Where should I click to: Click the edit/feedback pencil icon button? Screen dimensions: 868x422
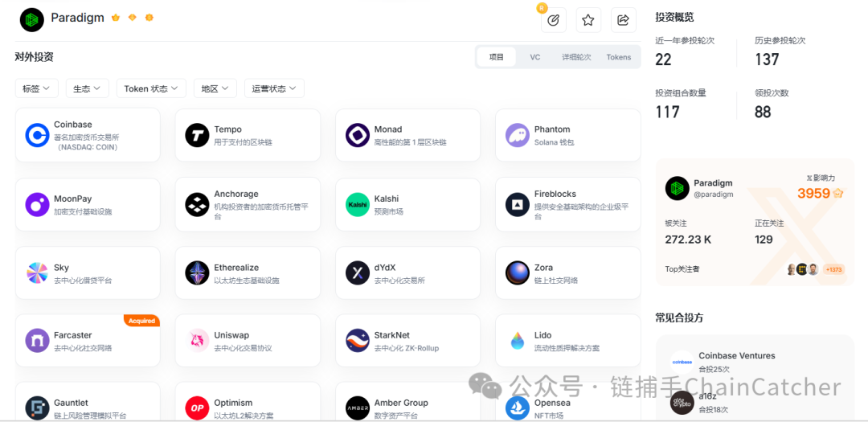(x=554, y=20)
